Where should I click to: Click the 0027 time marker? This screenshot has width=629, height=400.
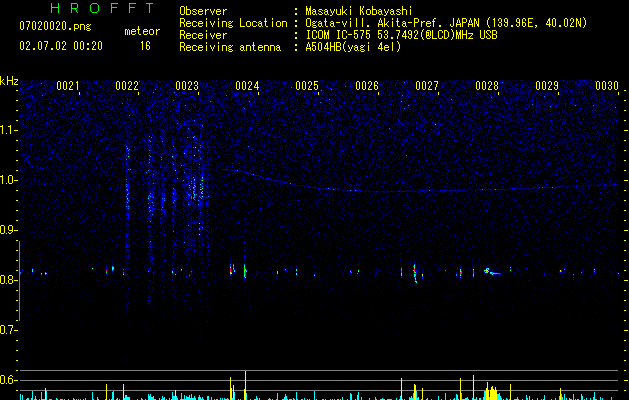[x=427, y=86]
